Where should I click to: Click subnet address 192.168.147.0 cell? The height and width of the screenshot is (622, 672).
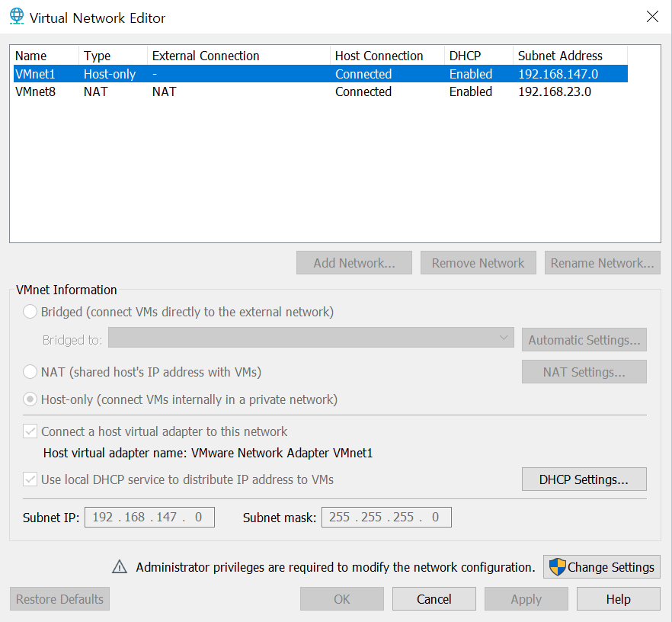[558, 74]
